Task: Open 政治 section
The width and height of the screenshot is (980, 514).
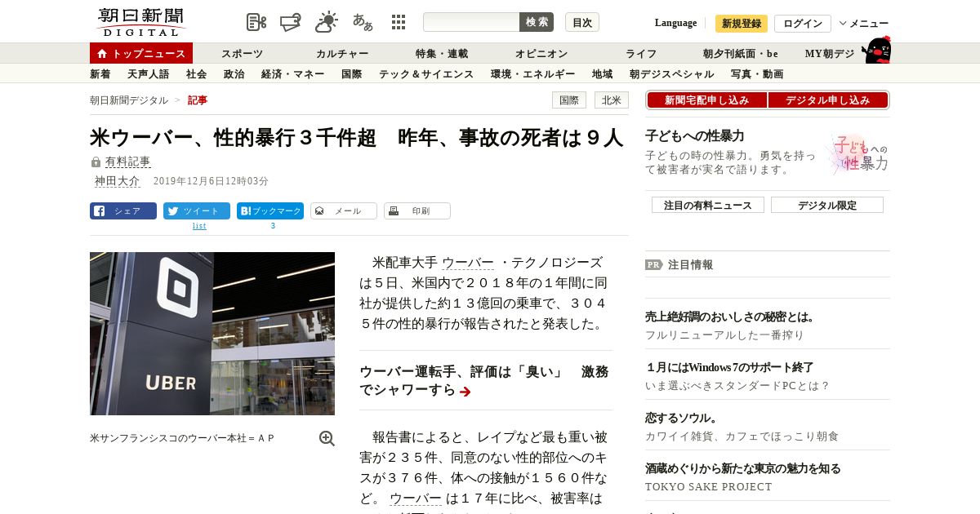Action: 234,74
